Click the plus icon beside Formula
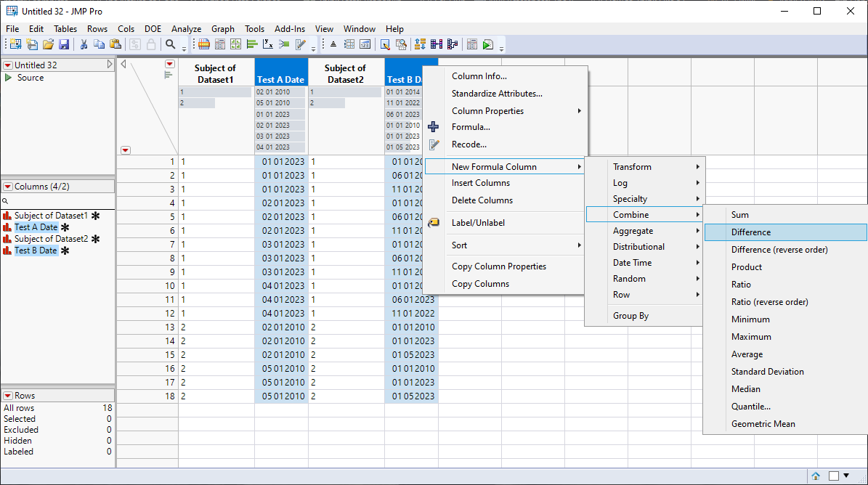This screenshot has width=868, height=485. (433, 126)
